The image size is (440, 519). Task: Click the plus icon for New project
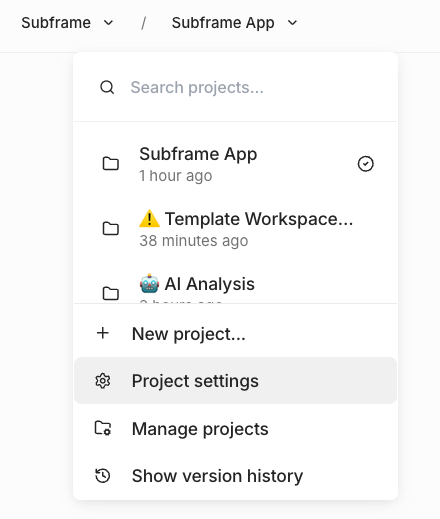(x=103, y=333)
